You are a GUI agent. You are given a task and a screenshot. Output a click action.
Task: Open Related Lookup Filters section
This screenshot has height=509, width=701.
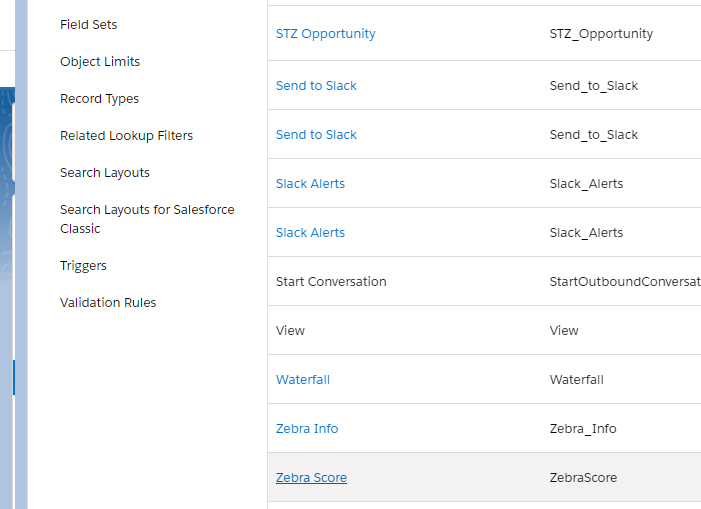(x=126, y=136)
